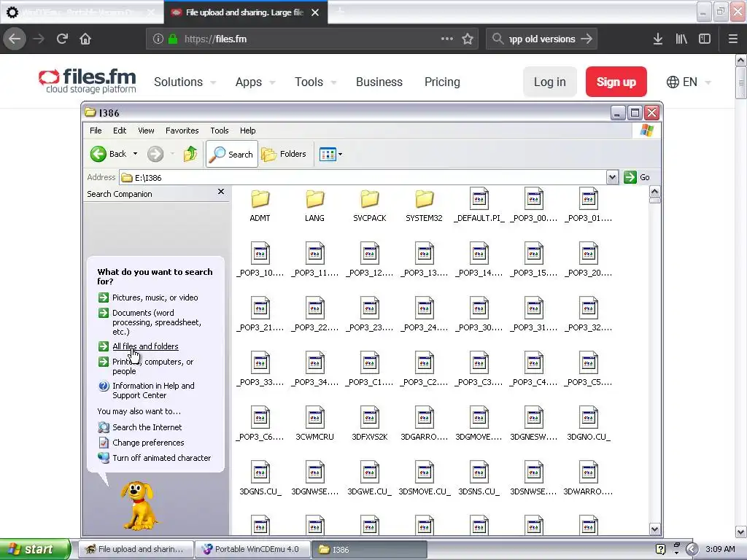Open the EN language selector
The width and height of the screenshot is (747, 560).
click(x=689, y=82)
